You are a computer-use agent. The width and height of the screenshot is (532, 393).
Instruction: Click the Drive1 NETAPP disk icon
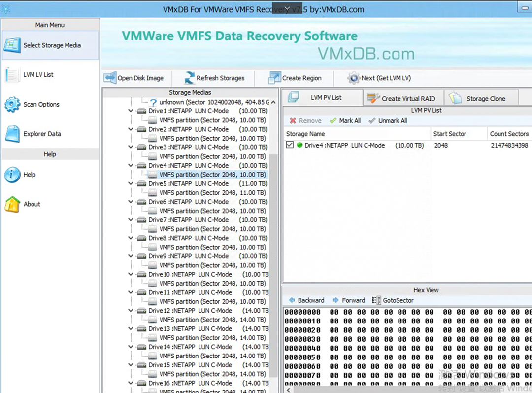(x=141, y=111)
